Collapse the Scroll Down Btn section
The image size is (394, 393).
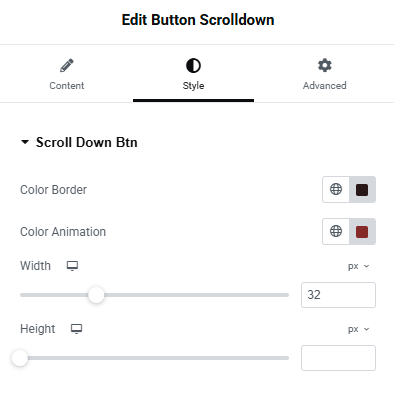(25, 142)
